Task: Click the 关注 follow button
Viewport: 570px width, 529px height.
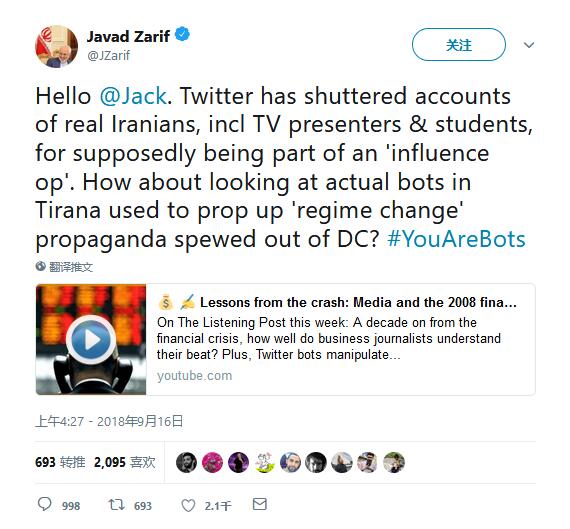Action: point(459,45)
